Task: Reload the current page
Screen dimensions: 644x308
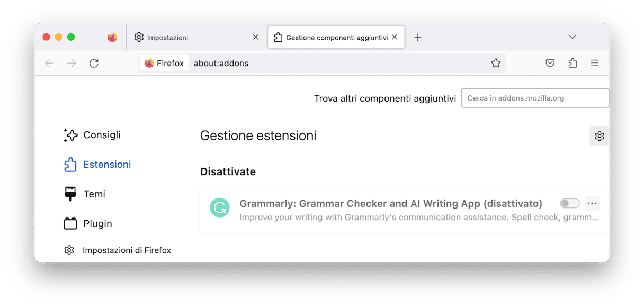Action: coord(94,64)
